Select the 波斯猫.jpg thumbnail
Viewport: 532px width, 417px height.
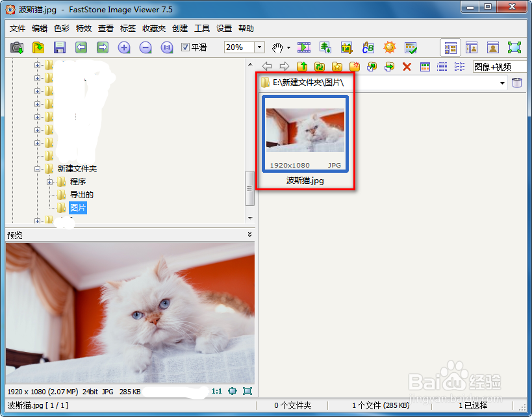[305, 133]
